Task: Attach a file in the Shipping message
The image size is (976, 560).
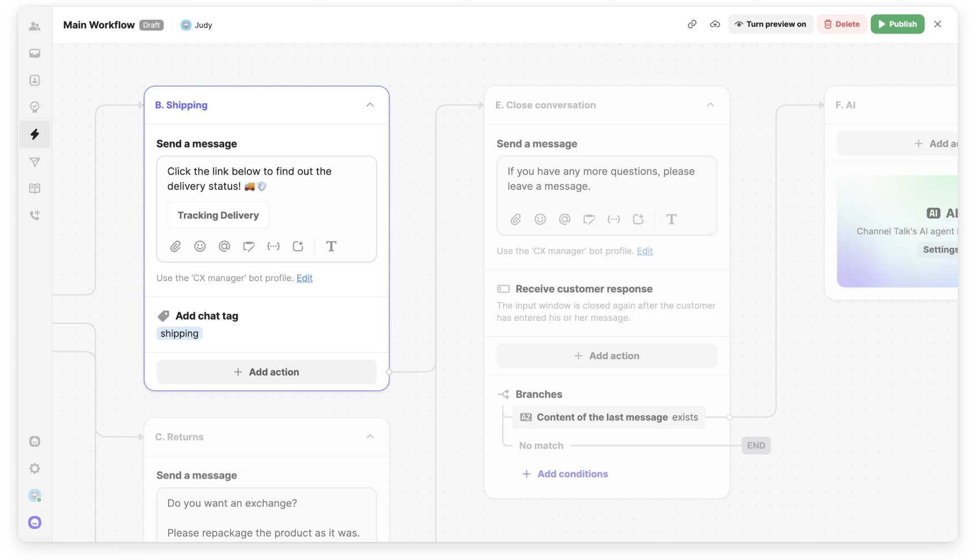Action: [x=175, y=246]
